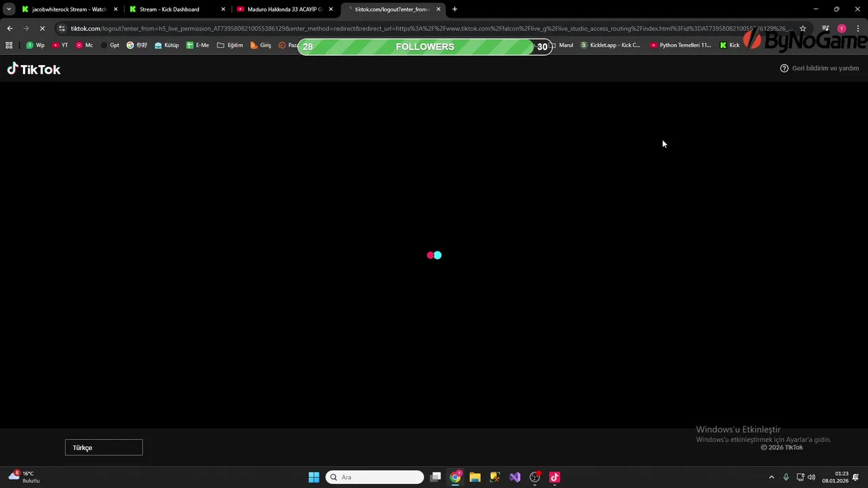
Task: Open the Marul bookmark
Action: (561, 45)
